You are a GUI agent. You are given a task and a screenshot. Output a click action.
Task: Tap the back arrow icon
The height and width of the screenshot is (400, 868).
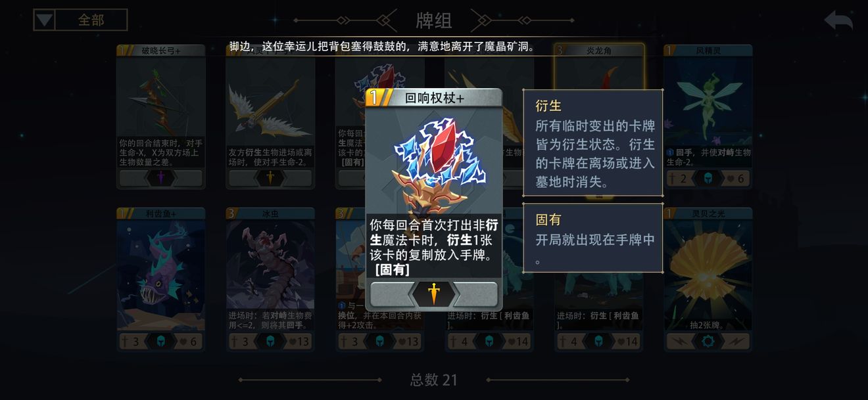(x=838, y=20)
